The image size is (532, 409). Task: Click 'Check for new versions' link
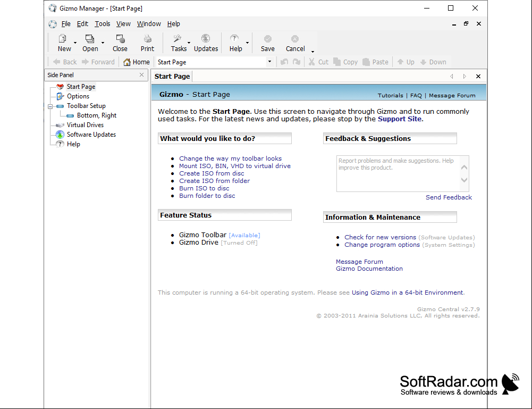coord(381,237)
